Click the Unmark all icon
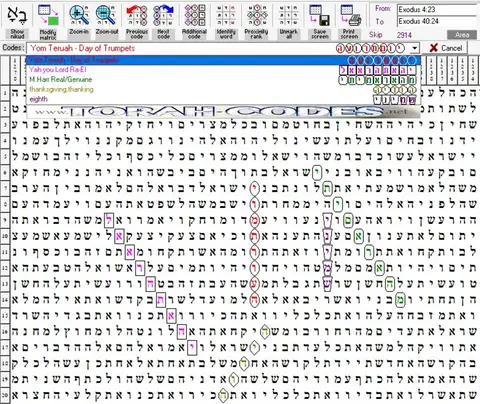480x404 pixels. click(289, 15)
